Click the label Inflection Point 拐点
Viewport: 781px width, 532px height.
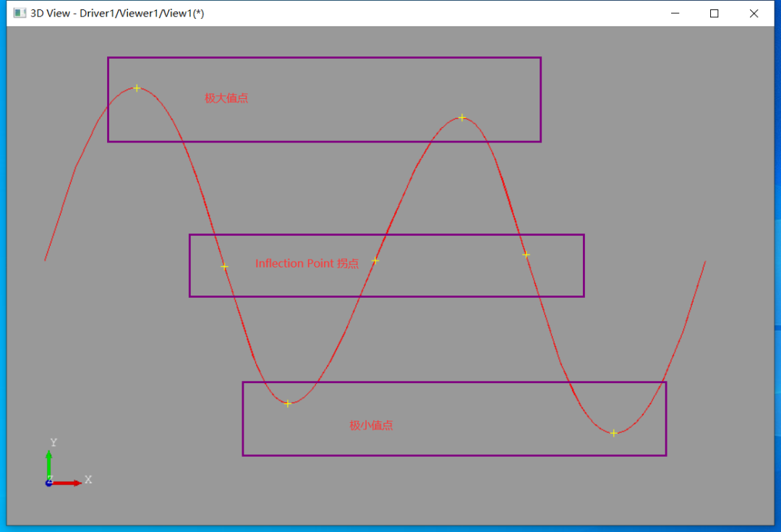307,263
